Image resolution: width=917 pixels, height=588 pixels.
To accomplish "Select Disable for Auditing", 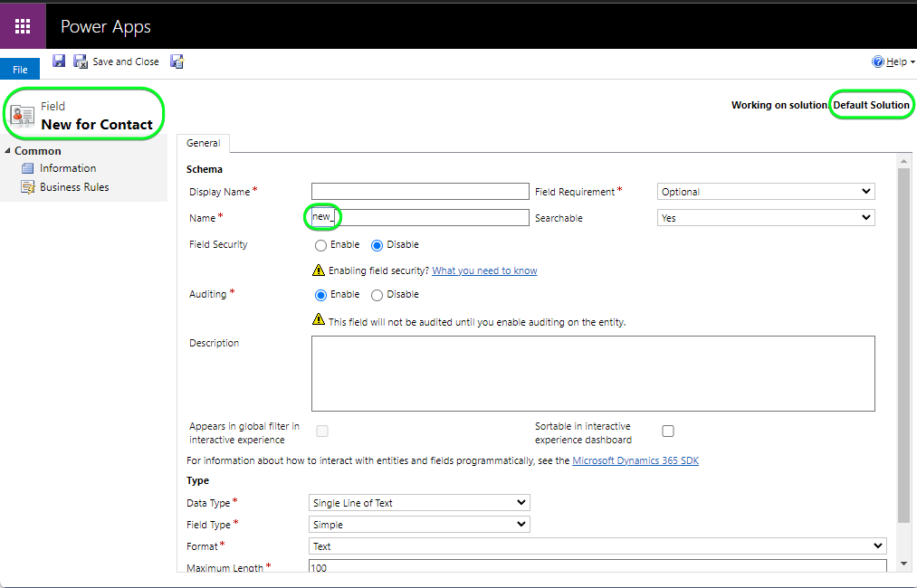I will [x=377, y=295].
